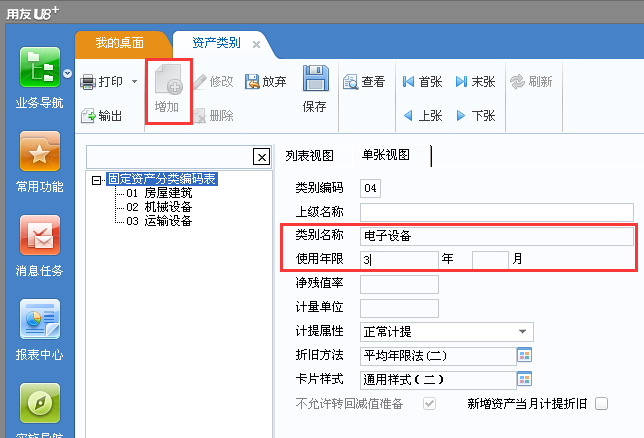The height and width of the screenshot is (438, 644).
Task: Switch to the 我的桌面 tab
Action: (x=120, y=43)
